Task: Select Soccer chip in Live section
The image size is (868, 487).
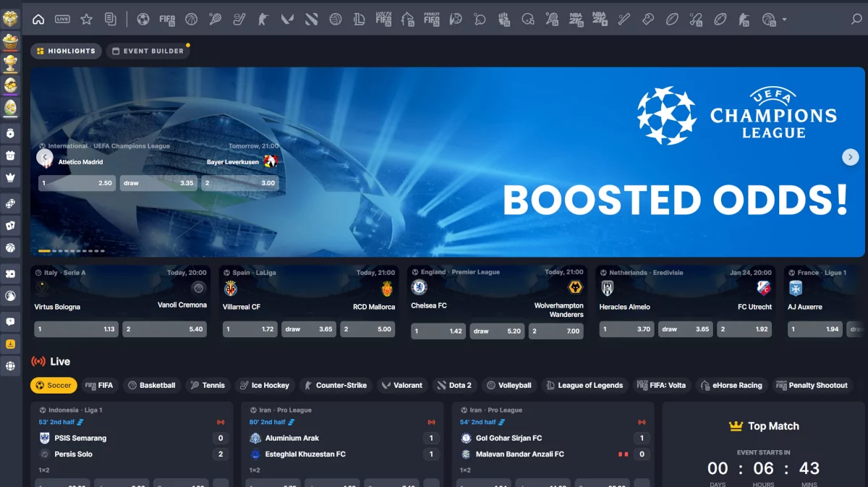Action: pyautogui.click(x=54, y=386)
